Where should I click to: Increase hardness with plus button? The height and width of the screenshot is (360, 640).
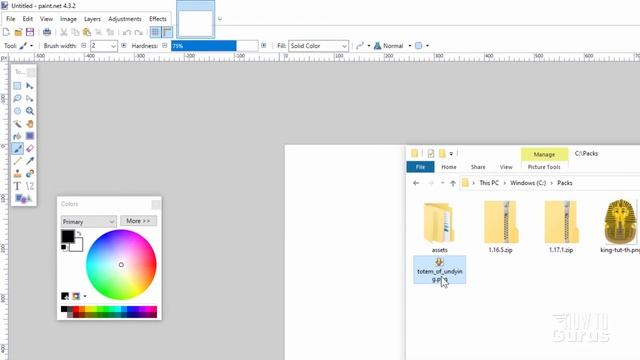pyautogui.click(x=264, y=46)
